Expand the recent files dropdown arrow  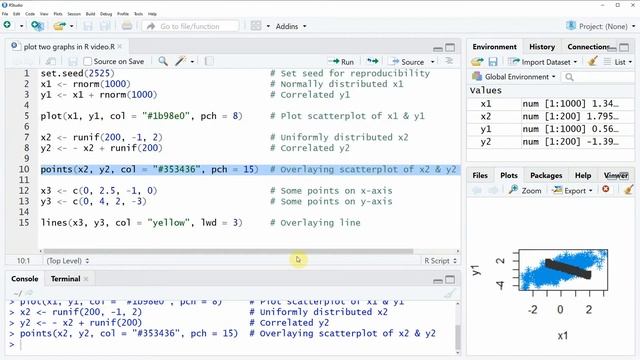click(71, 26)
